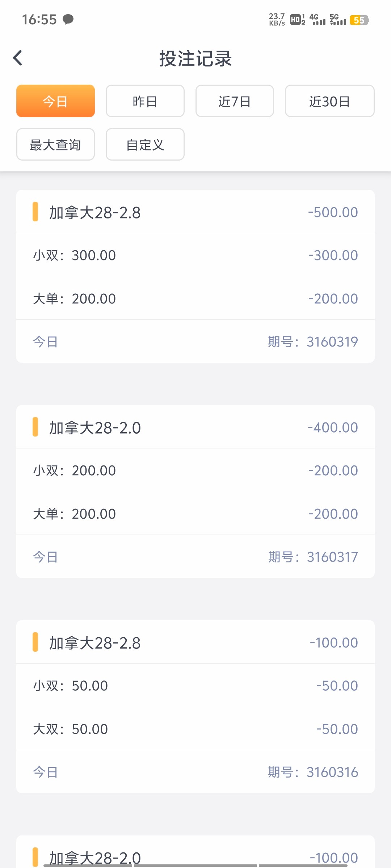The height and width of the screenshot is (868, 391).
Task: Tap the back arrow icon
Action: [x=18, y=58]
